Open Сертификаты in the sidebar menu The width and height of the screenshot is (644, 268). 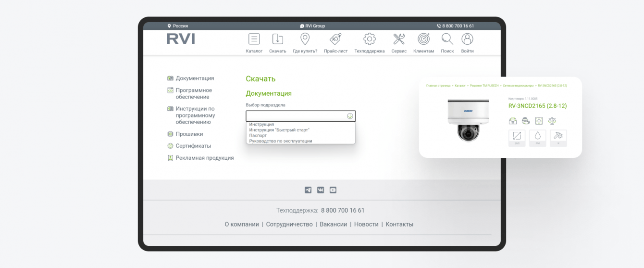coord(193,146)
